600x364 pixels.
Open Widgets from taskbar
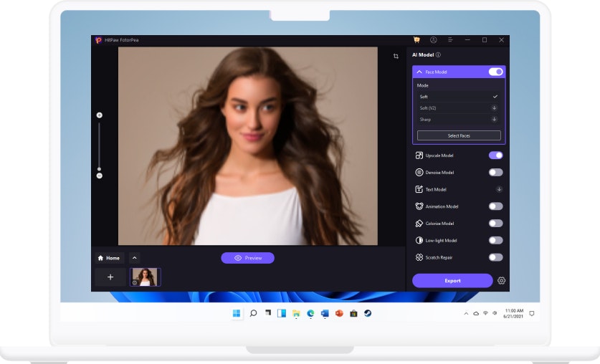(x=282, y=314)
